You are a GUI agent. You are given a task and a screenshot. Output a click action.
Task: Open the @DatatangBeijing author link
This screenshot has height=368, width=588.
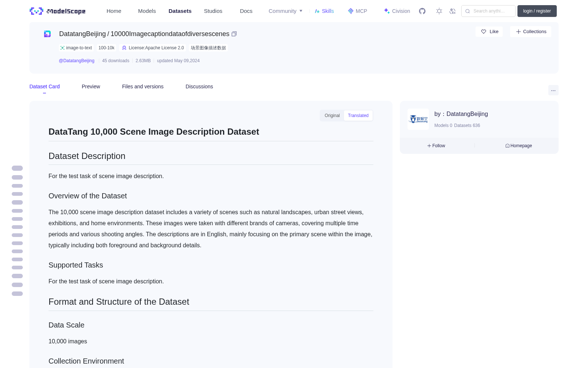[76, 61]
